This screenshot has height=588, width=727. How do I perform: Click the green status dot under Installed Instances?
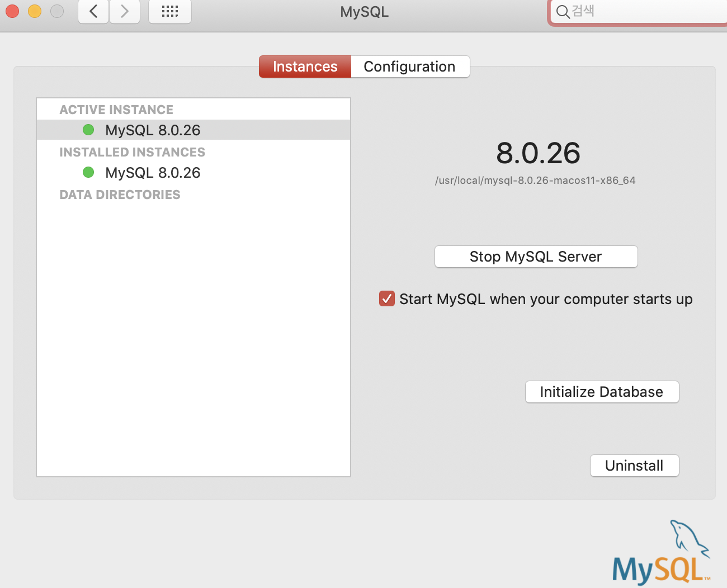88,172
